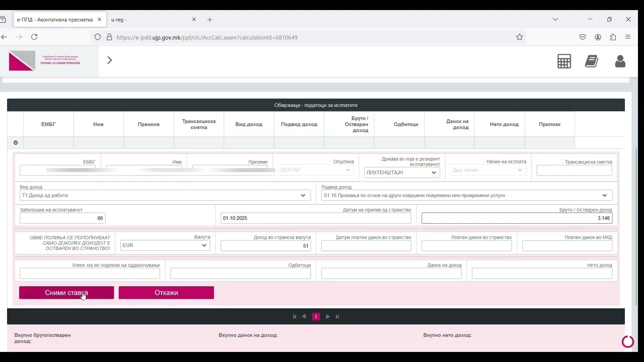Click Доход во странска валута field
The height and width of the screenshot is (362, 644).
[x=266, y=246]
